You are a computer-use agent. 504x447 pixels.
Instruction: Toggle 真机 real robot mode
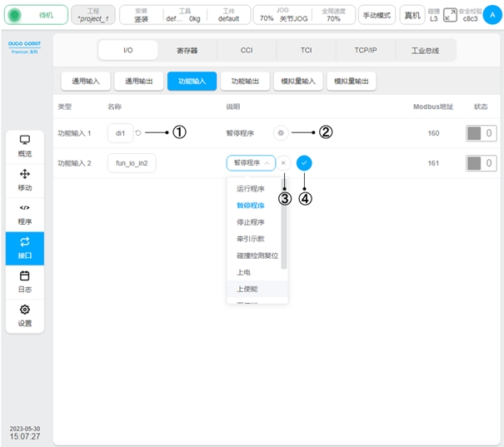tap(412, 15)
